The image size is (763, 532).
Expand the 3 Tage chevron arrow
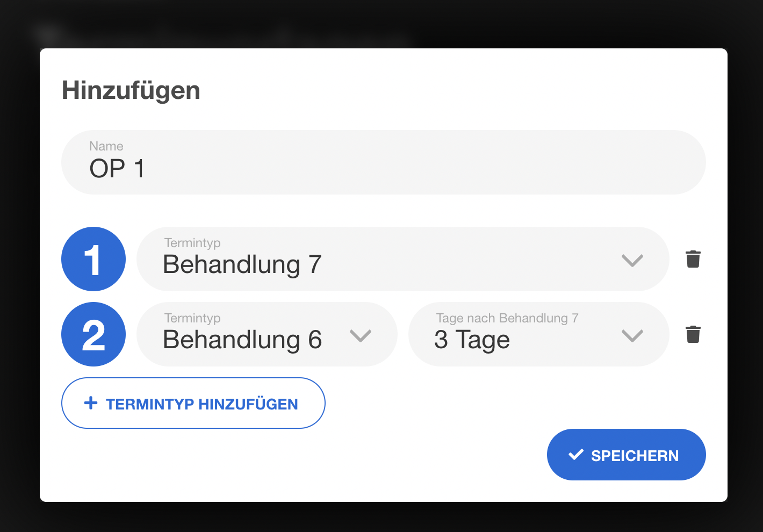[x=632, y=336]
